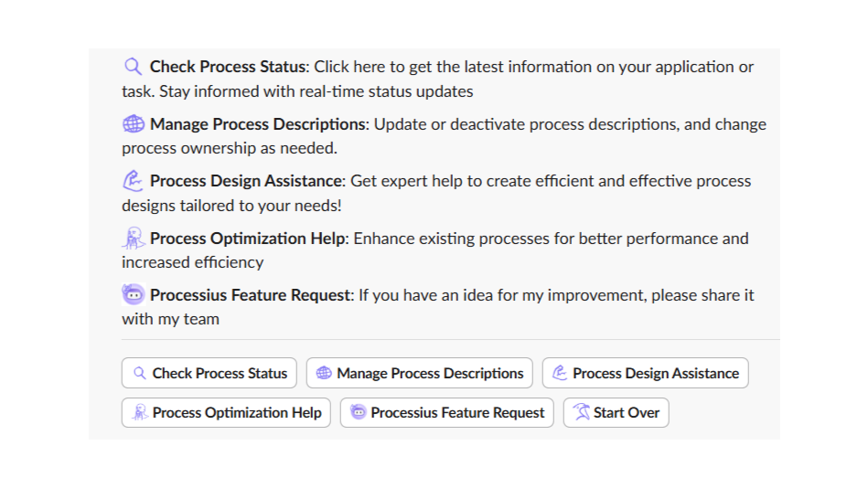Click magnifier icon beside bold Check Process Status heading
The image size is (868, 488).
click(134, 67)
